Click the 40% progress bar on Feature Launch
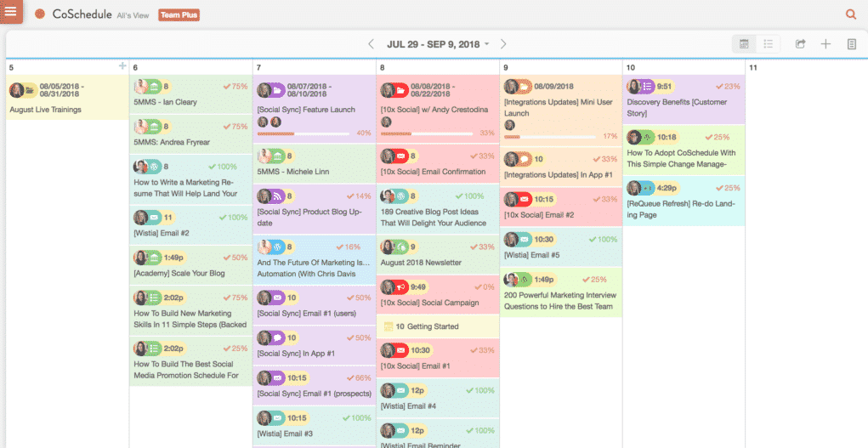868x448 pixels. click(x=304, y=133)
